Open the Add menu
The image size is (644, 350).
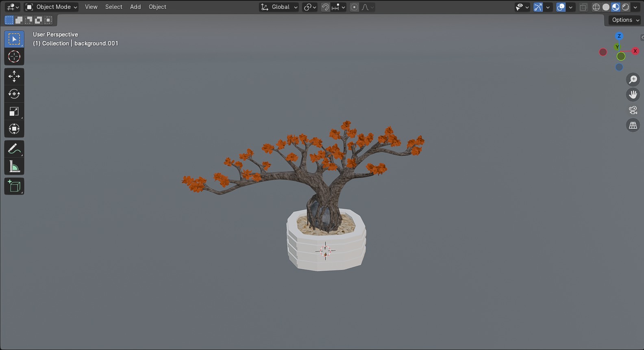[135, 7]
